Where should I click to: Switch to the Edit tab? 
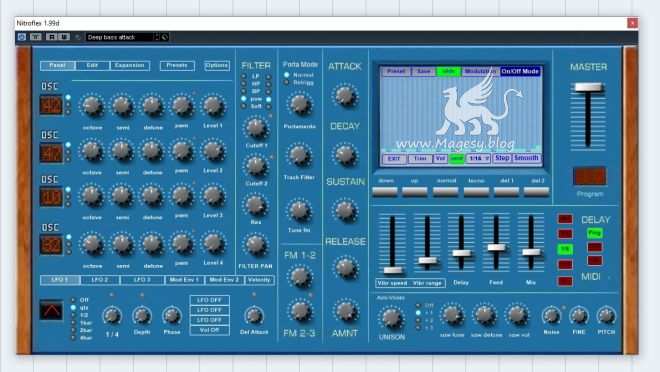(x=92, y=66)
